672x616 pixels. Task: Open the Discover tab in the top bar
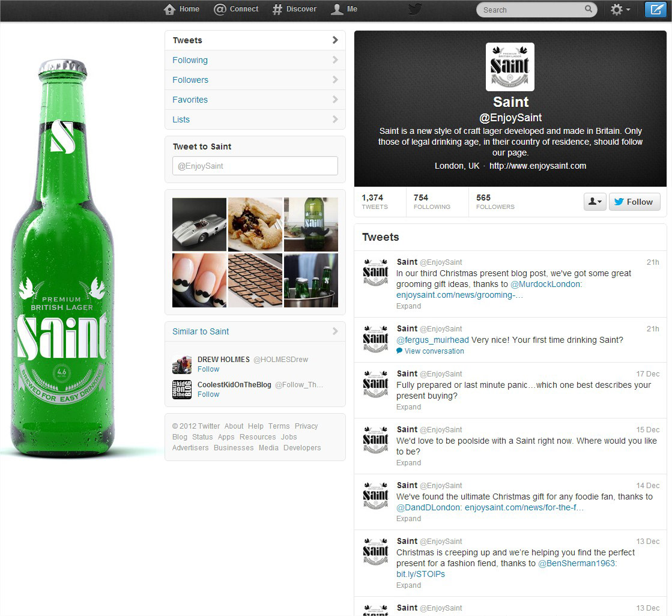click(294, 9)
